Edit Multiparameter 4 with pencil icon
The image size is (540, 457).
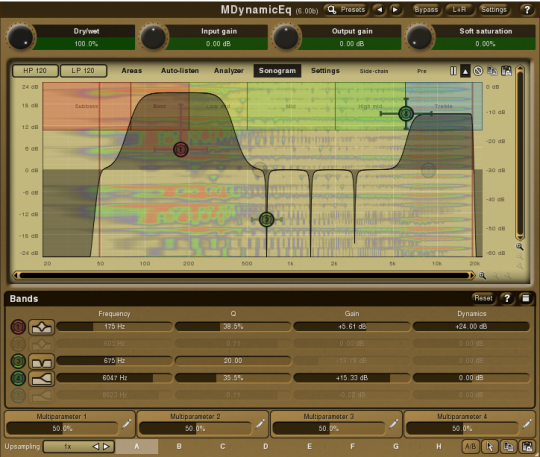tap(527, 424)
